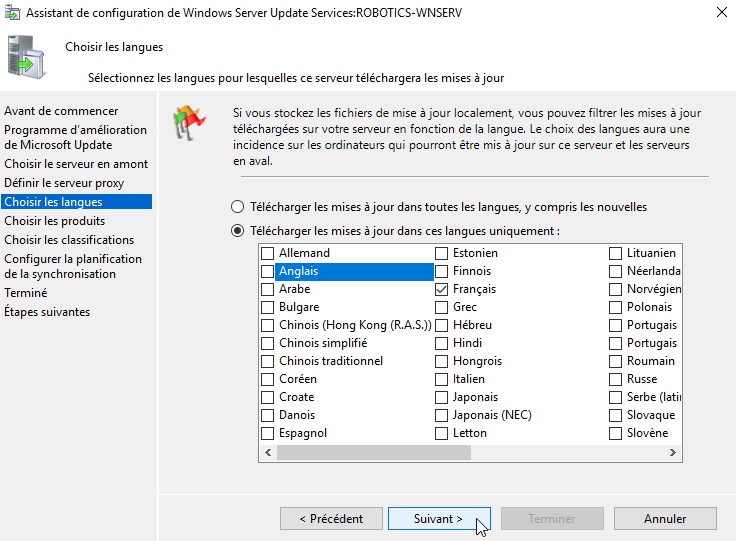Check the Espagnol language box

tap(268, 433)
